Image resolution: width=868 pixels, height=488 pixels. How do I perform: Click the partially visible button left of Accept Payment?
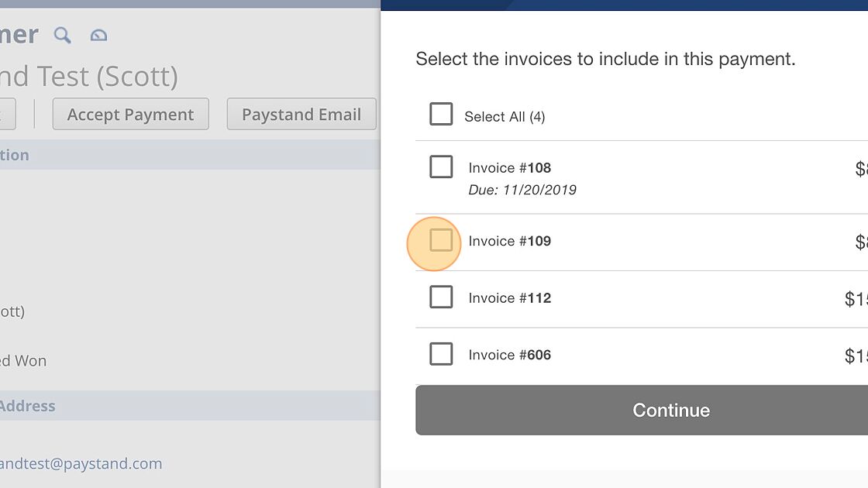pyautogui.click(x=8, y=114)
